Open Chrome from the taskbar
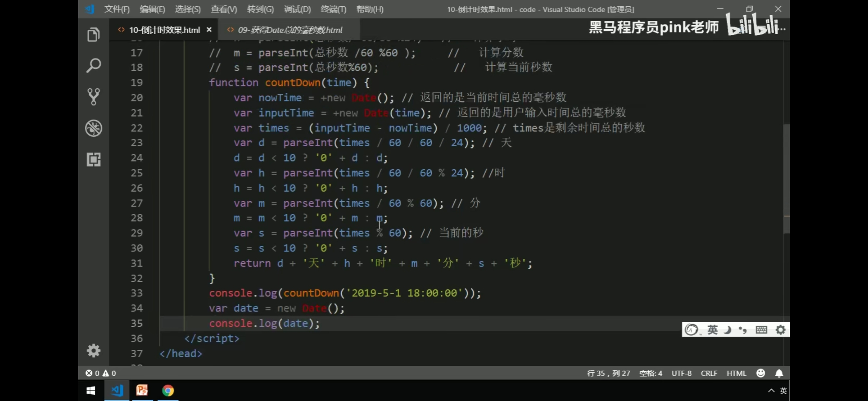The width and height of the screenshot is (868, 401). 168,391
